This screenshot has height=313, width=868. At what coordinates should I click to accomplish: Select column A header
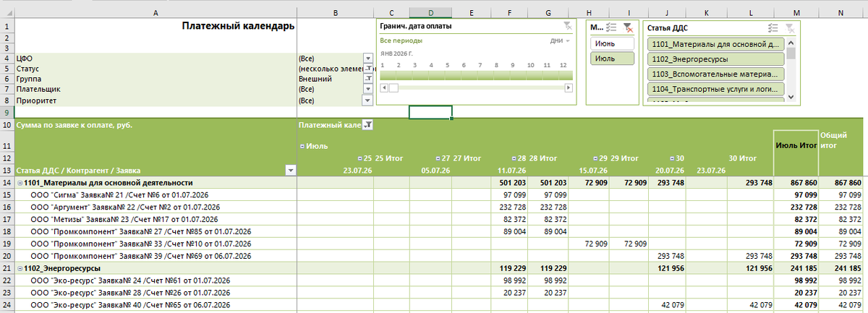click(x=156, y=12)
